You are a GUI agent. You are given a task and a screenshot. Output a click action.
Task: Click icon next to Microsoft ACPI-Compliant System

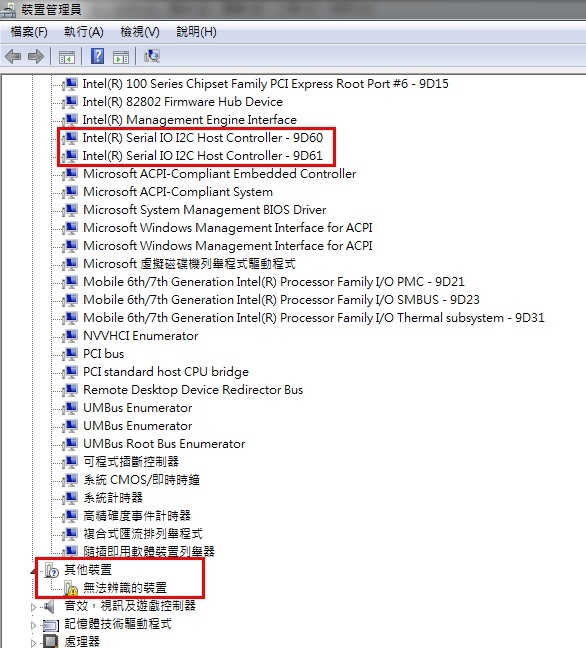point(71,192)
